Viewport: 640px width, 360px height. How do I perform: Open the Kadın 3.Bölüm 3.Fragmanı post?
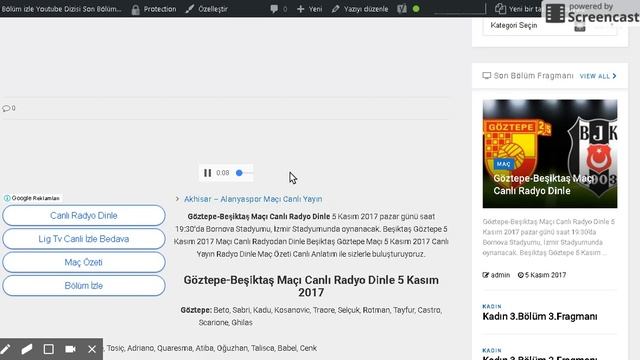pos(540,316)
